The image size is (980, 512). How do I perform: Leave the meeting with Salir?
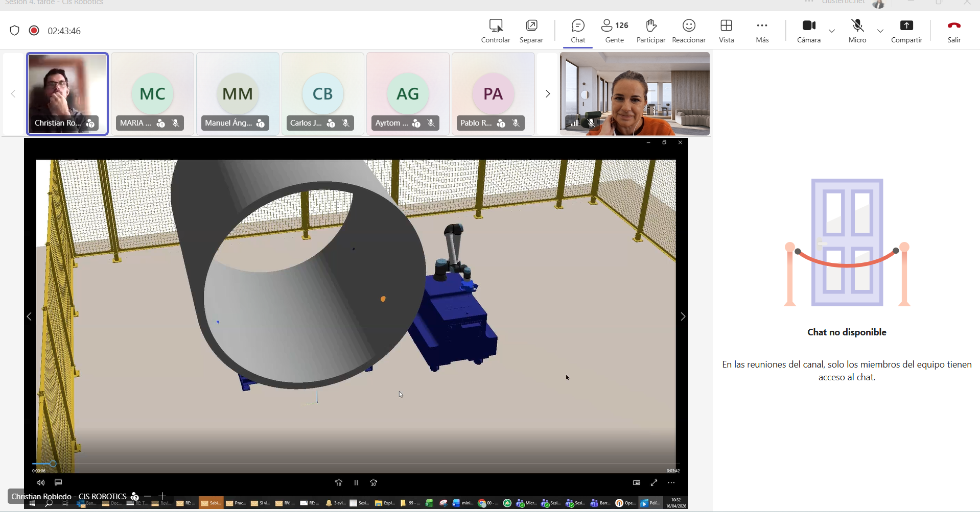(953, 31)
